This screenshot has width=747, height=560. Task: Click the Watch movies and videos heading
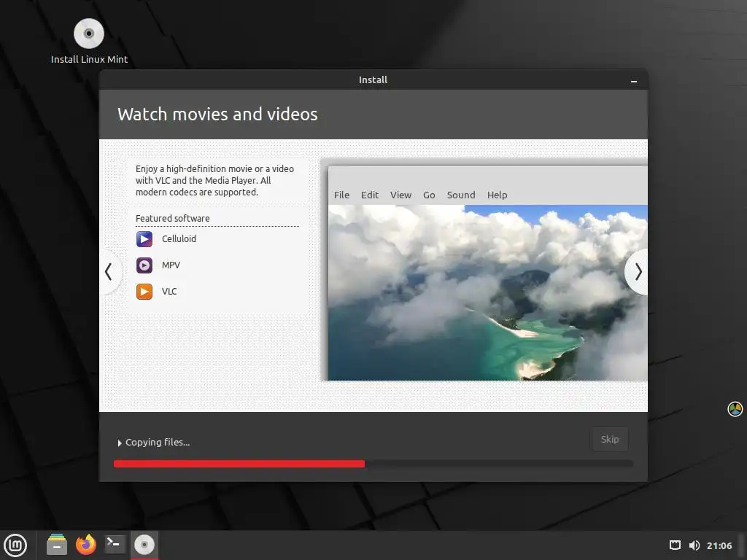217,114
